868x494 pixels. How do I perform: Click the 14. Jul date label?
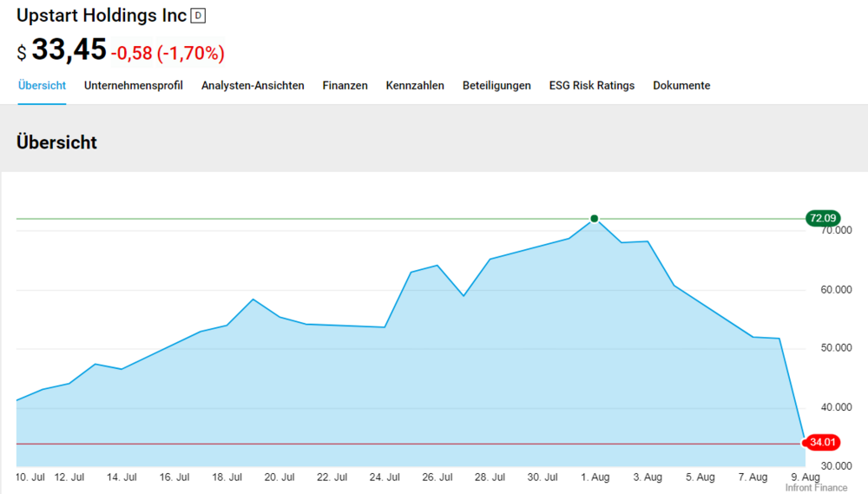pyautogui.click(x=122, y=477)
